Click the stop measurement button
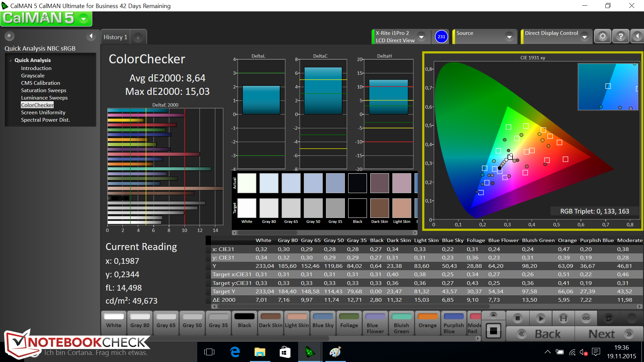This screenshot has width=644, height=362. coord(518,318)
